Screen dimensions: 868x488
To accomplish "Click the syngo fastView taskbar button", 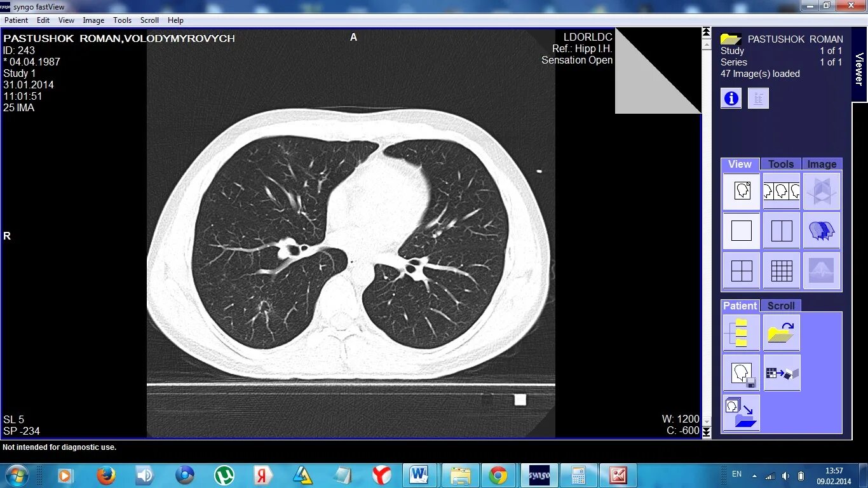I will 539,475.
